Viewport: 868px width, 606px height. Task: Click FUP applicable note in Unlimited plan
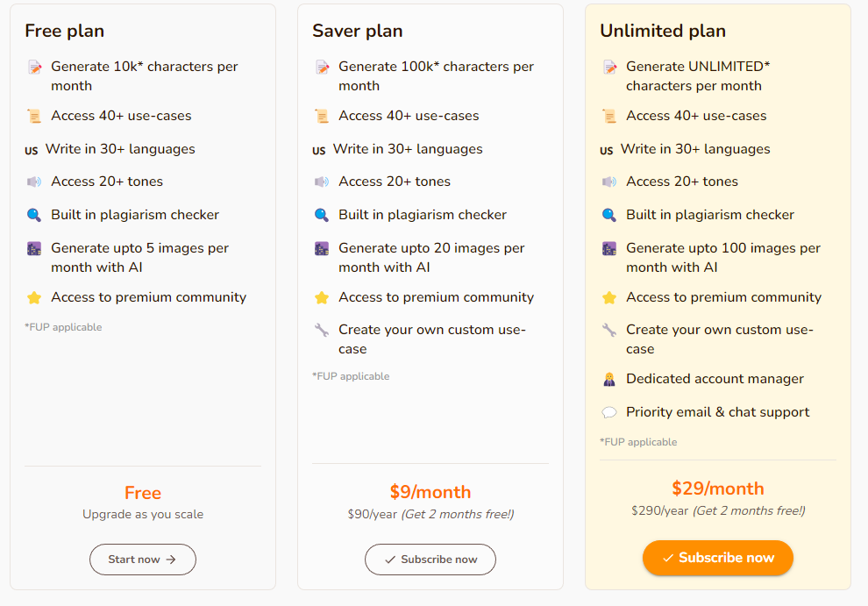point(638,442)
